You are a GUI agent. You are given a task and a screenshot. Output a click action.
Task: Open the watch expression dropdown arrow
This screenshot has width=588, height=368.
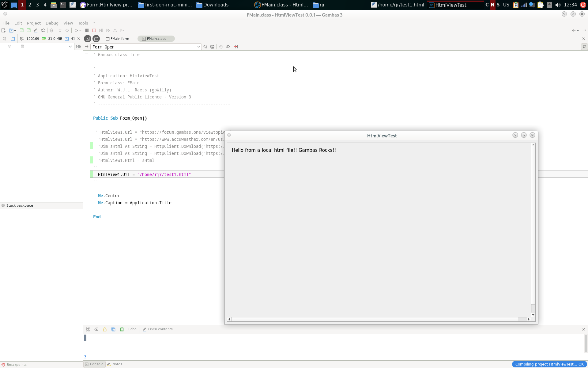coord(70,47)
